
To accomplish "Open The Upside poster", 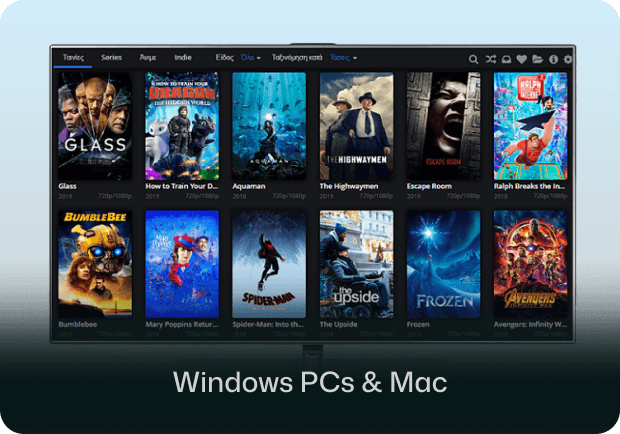I will [356, 264].
